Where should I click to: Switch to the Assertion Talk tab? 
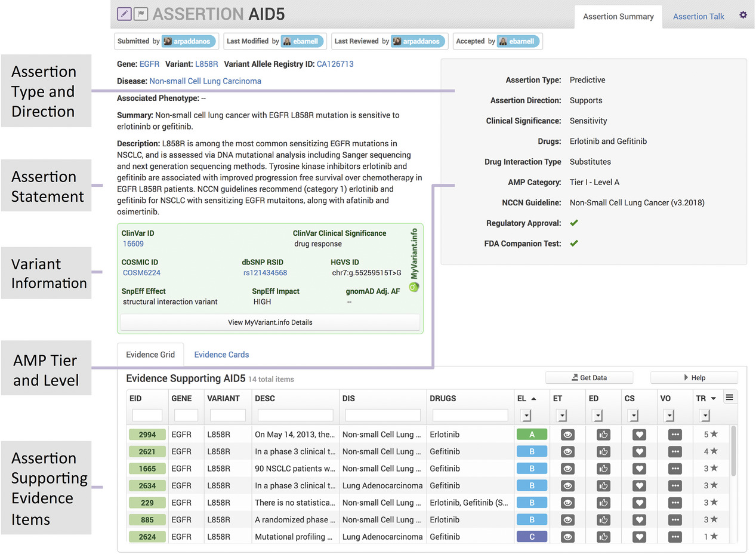(x=699, y=17)
